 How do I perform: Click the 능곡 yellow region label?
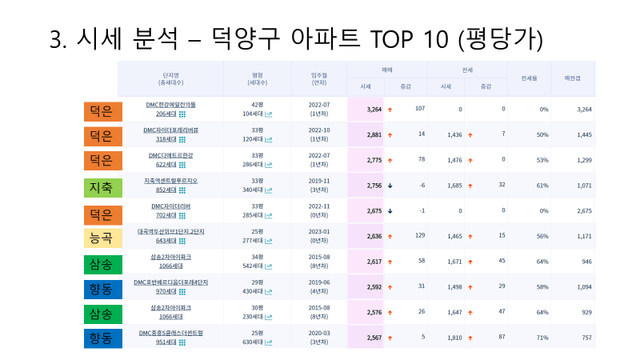pos(103,238)
